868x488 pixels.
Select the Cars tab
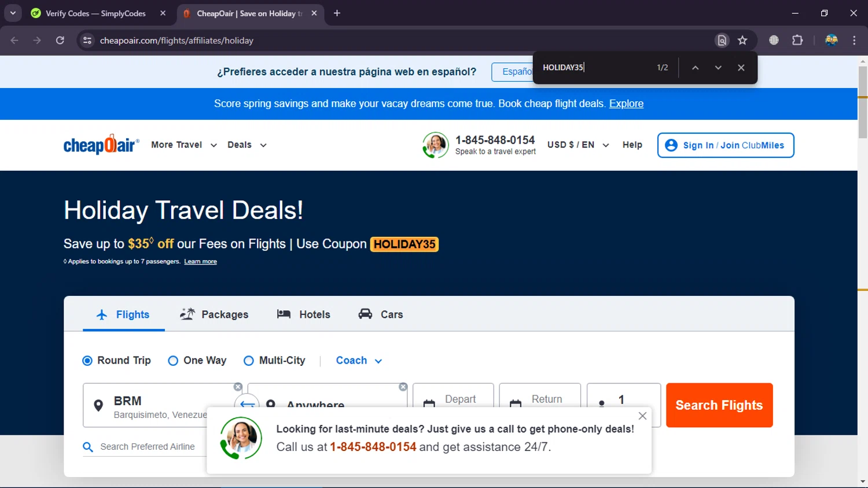[x=381, y=314]
